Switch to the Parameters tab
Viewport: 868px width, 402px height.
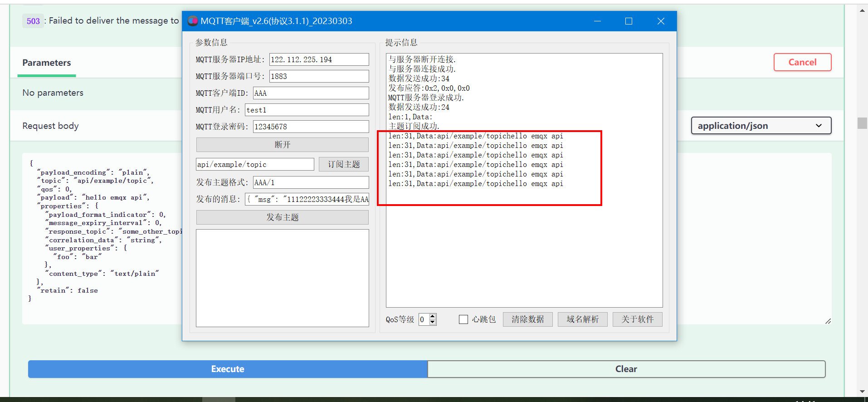pyautogui.click(x=47, y=63)
